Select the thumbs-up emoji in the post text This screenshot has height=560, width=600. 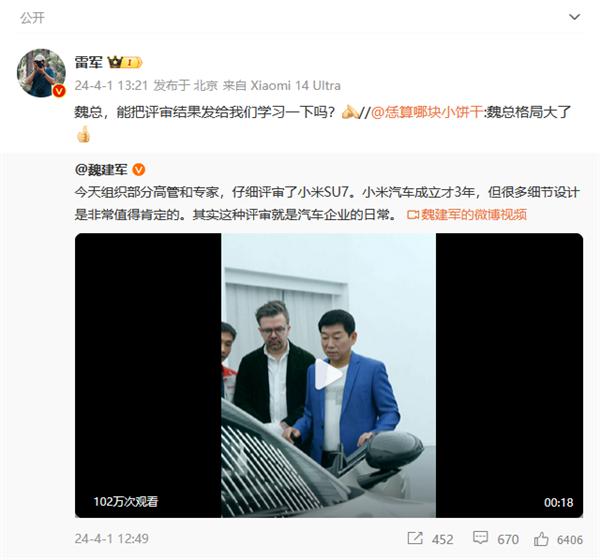pos(83,134)
